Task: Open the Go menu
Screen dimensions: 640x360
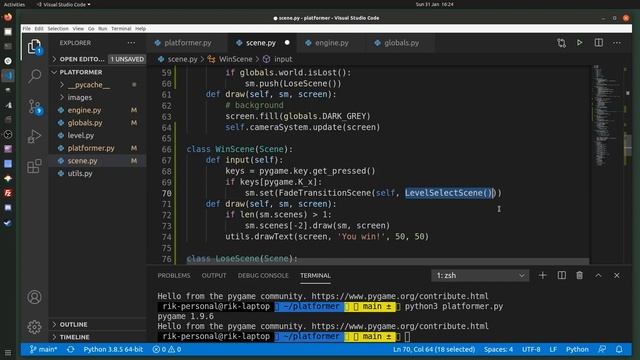Action: tap(91, 29)
